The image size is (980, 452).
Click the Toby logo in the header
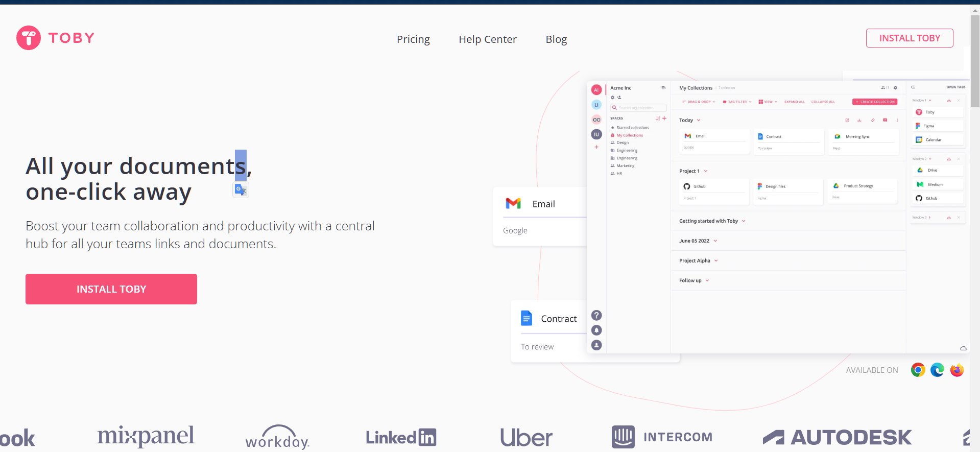coord(56,38)
